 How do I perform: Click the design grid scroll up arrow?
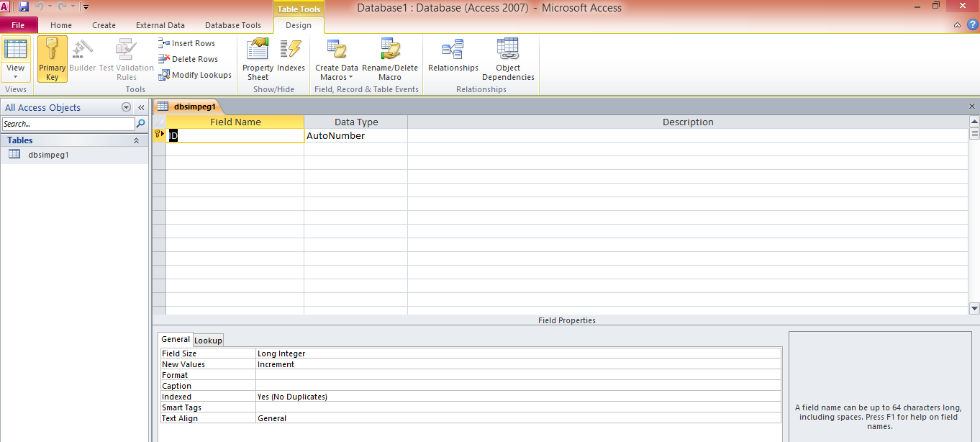[x=974, y=121]
